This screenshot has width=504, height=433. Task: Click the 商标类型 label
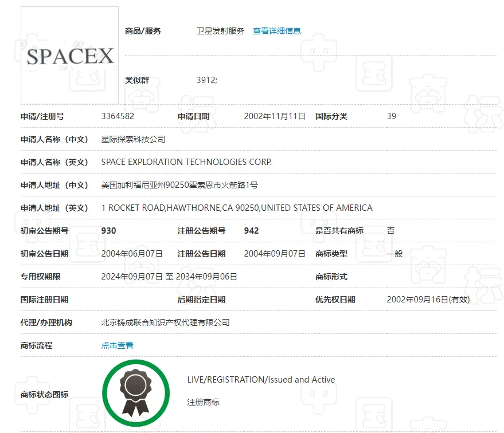(331, 254)
